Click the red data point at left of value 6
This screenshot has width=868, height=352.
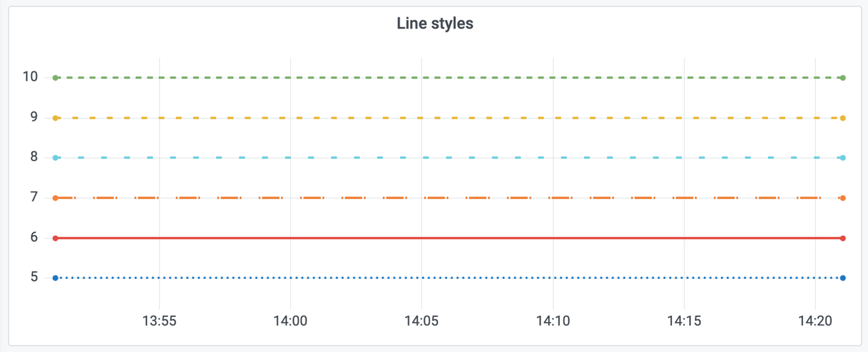[x=56, y=238]
